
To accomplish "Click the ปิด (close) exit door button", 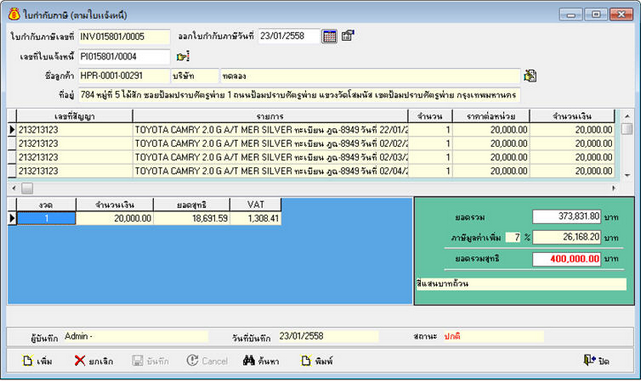I will click(596, 361).
